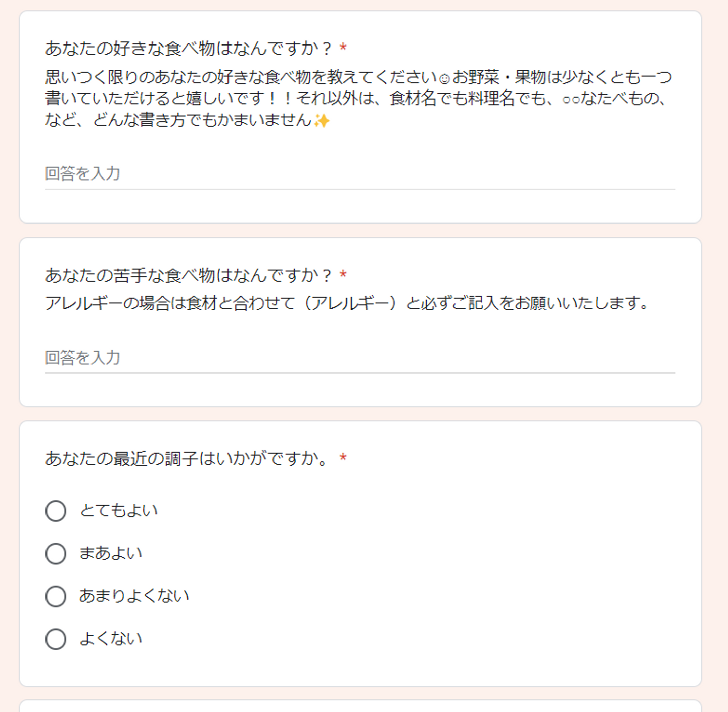The height and width of the screenshot is (712, 728).
Task: Select the とてもよい radio option
Action: coord(56,511)
